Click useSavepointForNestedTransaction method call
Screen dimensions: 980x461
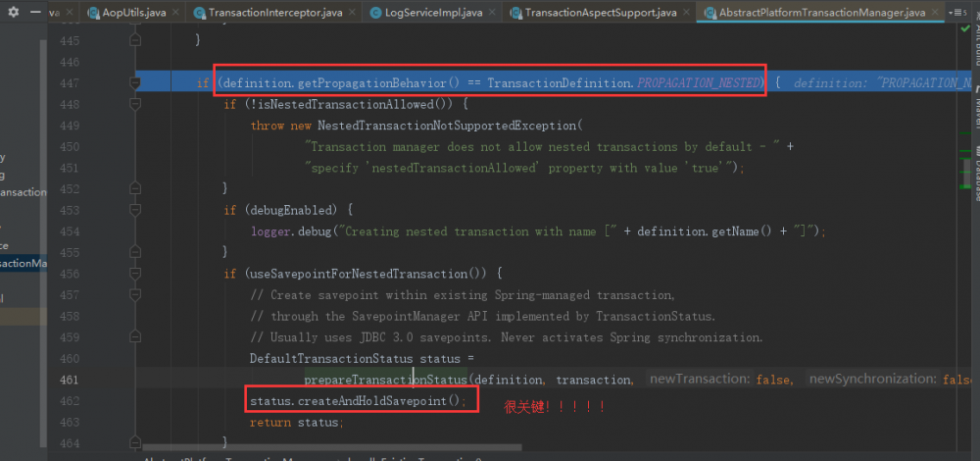pos(359,274)
